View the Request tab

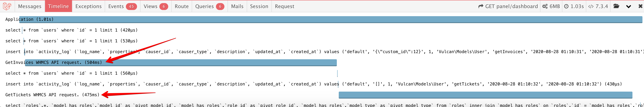284,6
